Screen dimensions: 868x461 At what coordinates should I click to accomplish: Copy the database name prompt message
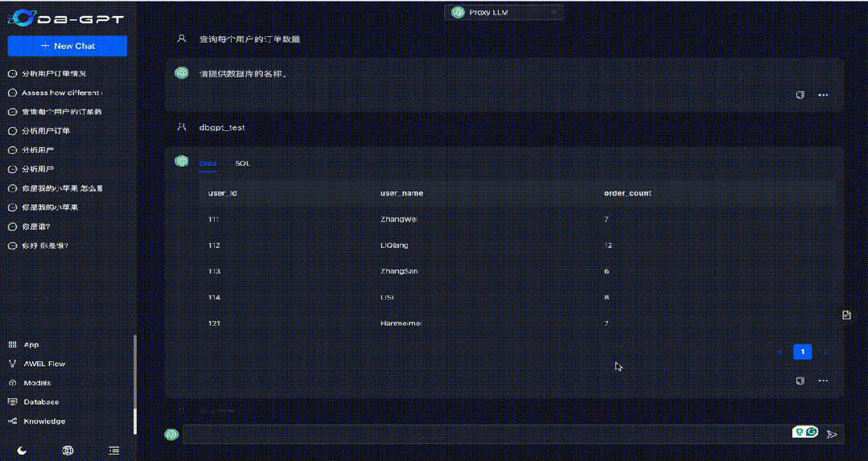(x=800, y=95)
